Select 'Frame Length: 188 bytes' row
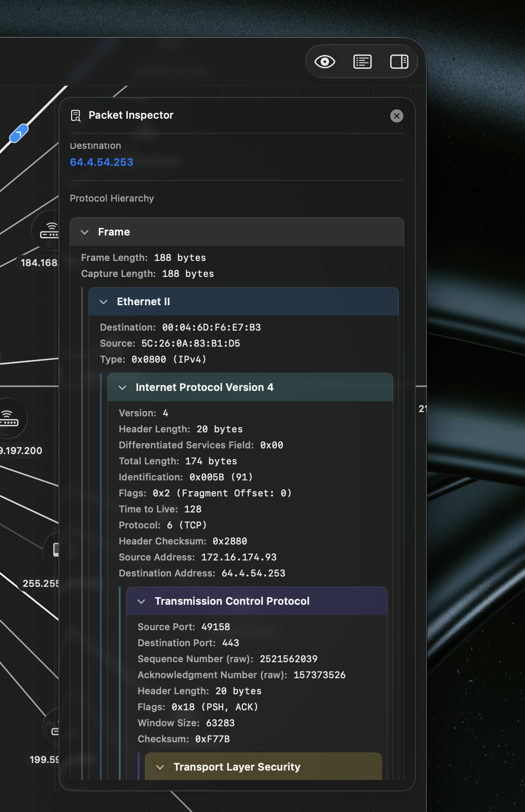 coord(143,258)
